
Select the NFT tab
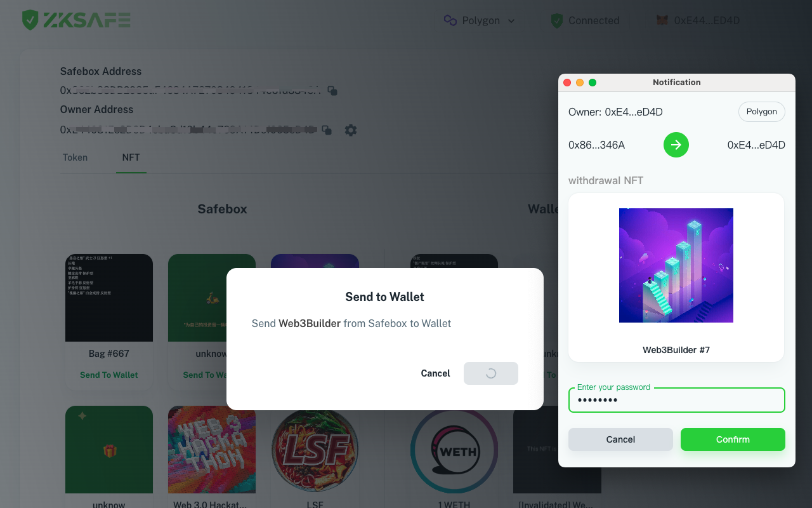pyautogui.click(x=131, y=157)
